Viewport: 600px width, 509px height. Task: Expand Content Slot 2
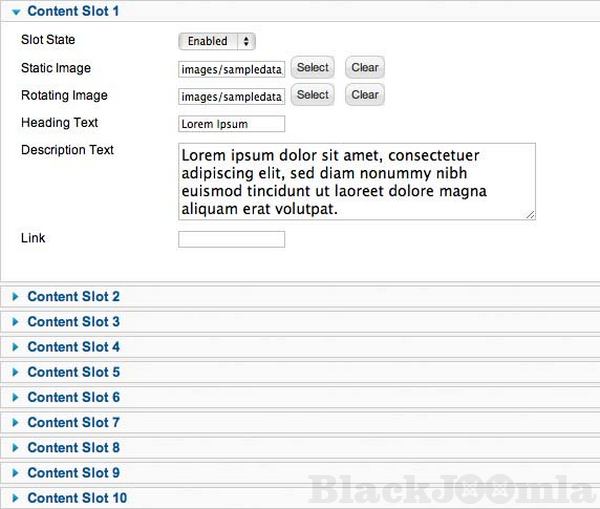(73, 297)
